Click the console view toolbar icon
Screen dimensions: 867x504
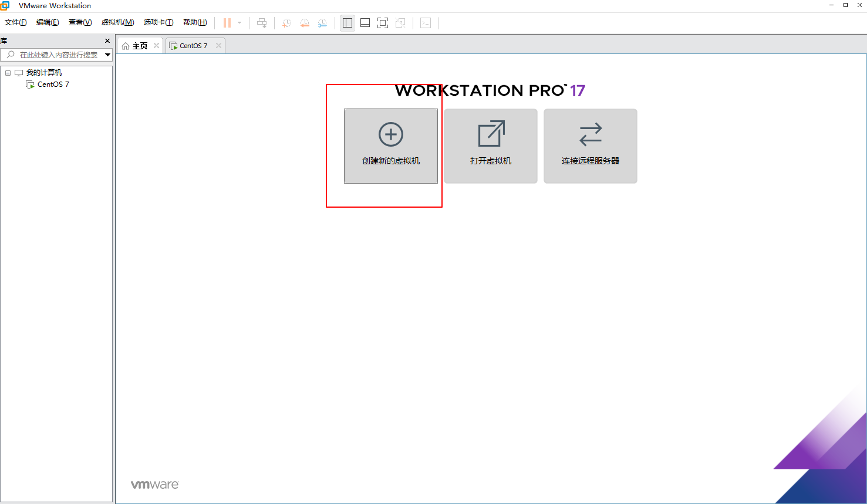point(426,23)
